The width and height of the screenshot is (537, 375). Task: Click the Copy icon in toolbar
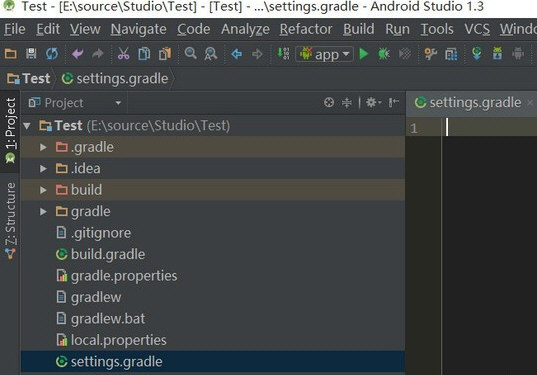pyautogui.click(x=144, y=54)
